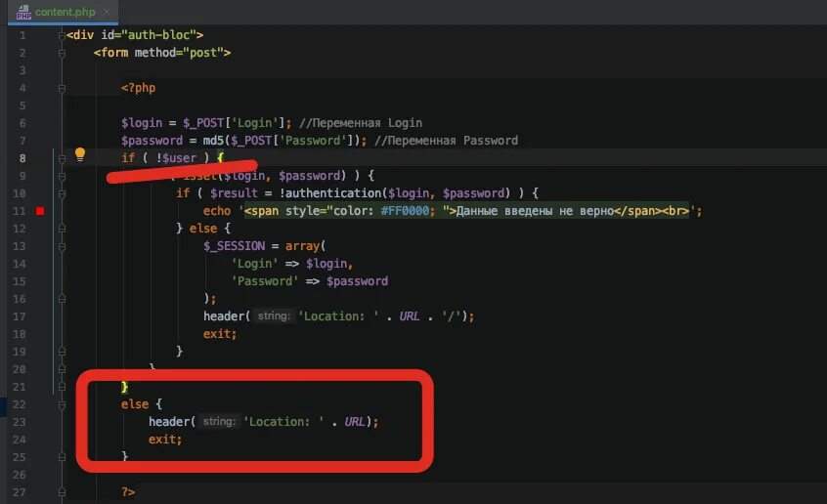Click the $_POST['Login'] expression
827x504 pixels.
click(235, 123)
